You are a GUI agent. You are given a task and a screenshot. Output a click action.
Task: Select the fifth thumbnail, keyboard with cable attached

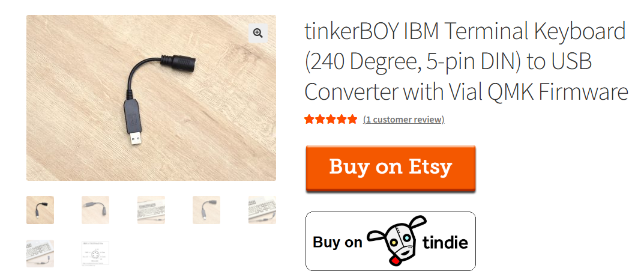(x=262, y=210)
